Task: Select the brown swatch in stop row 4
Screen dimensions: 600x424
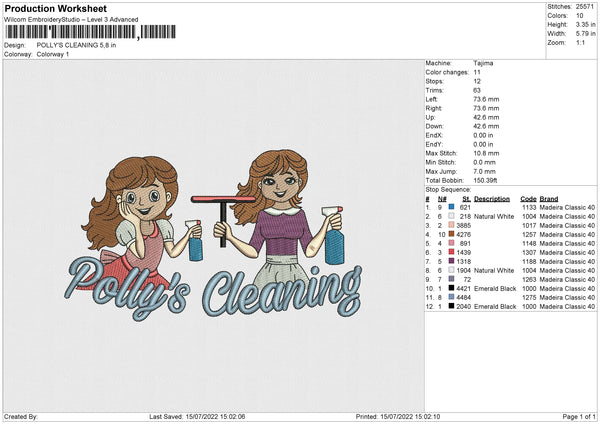Action: pyautogui.click(x=452, y=234)
